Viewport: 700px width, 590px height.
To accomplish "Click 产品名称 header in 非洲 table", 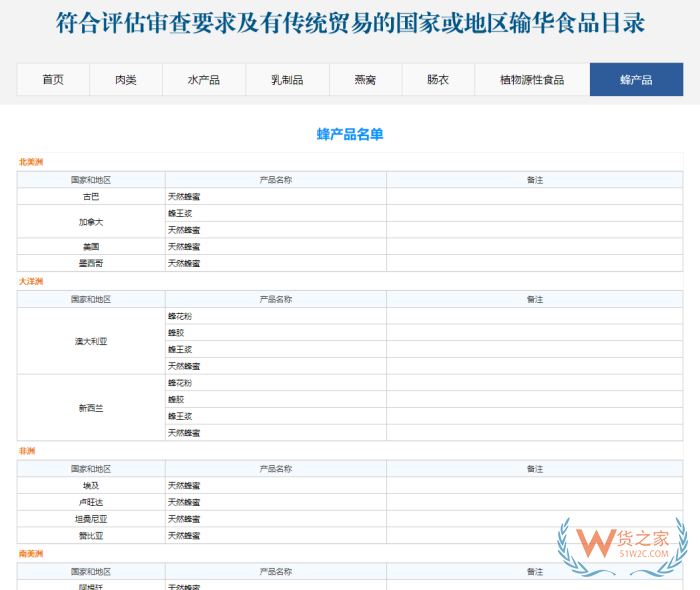I will 276,469.
